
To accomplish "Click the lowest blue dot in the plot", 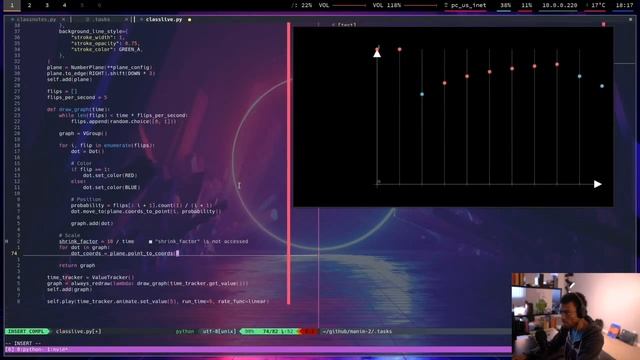I will 422,94.
